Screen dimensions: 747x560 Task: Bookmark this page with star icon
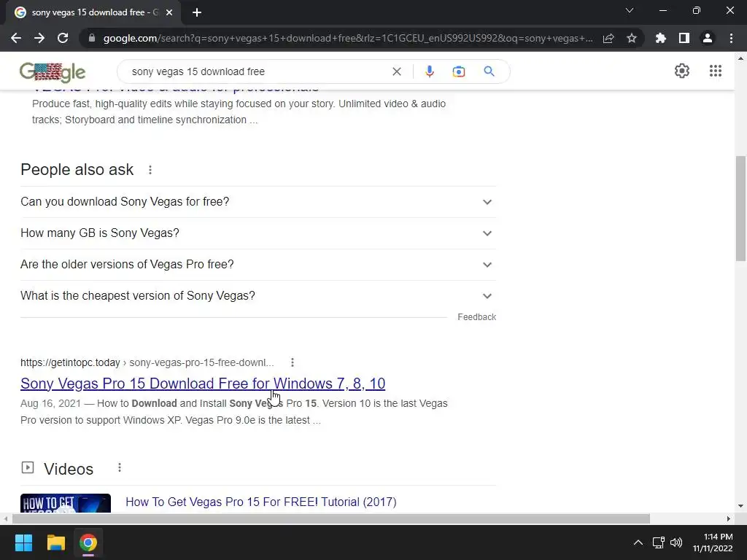[x=632, y=38]
